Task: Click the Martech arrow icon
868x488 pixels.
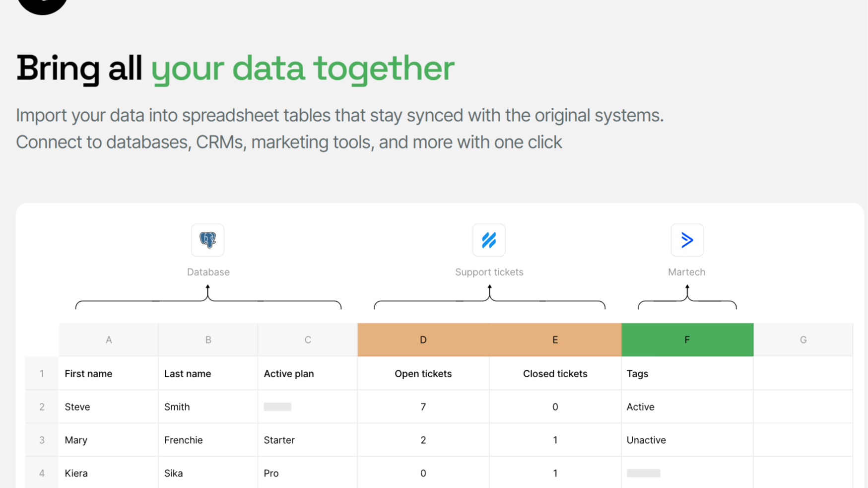Action: (687, 240)
